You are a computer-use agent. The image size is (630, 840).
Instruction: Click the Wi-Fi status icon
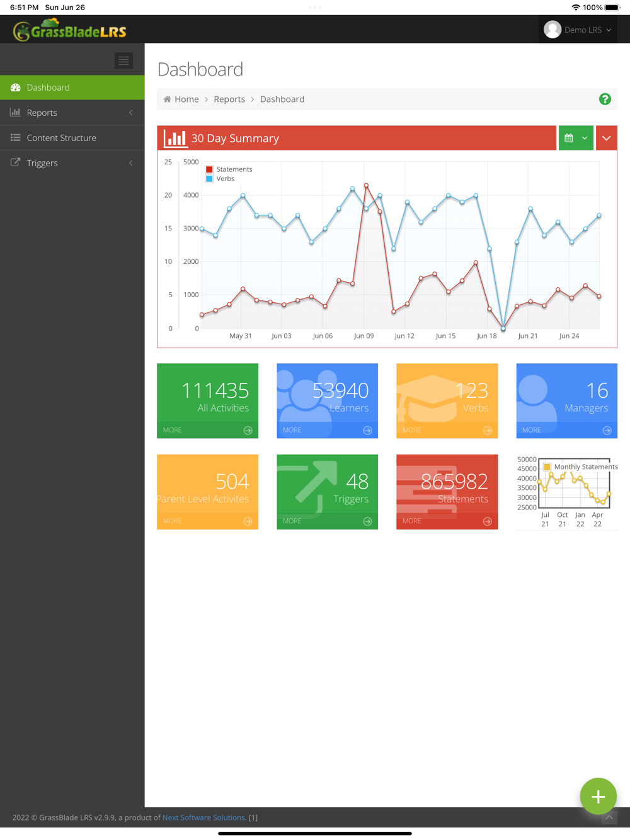click(x=576, y=8)
